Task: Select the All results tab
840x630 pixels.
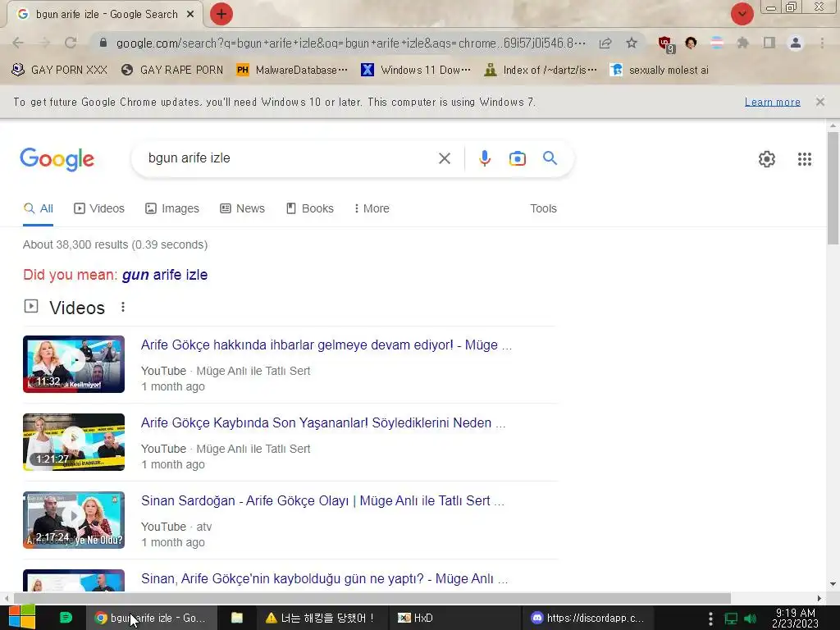Action: click(38, 208)
